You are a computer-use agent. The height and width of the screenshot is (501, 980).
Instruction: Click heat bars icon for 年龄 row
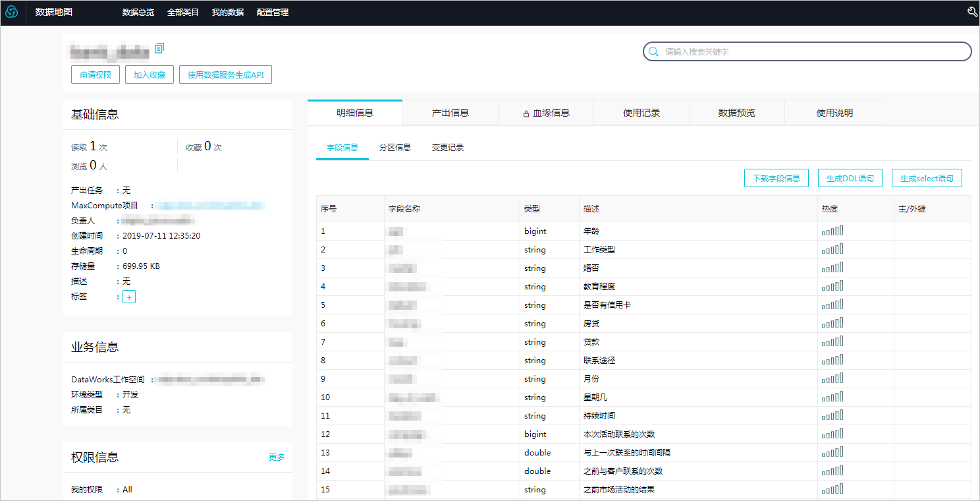(832, 231)
